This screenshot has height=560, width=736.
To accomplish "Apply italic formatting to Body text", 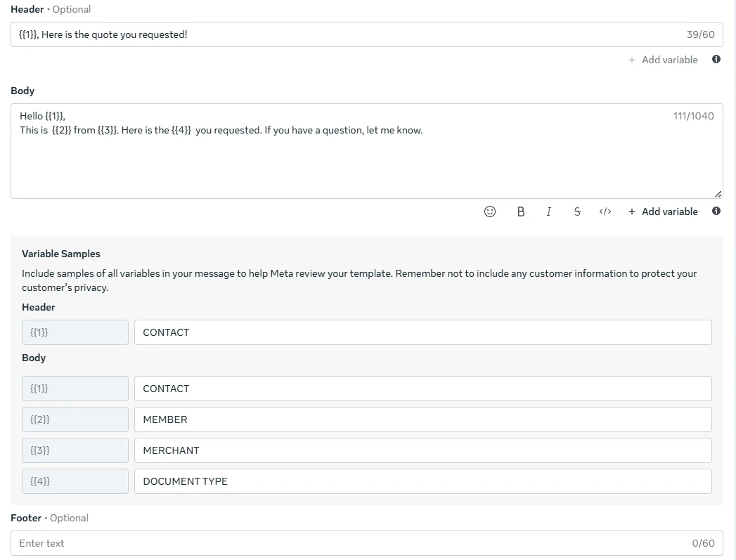I will 549,211.
